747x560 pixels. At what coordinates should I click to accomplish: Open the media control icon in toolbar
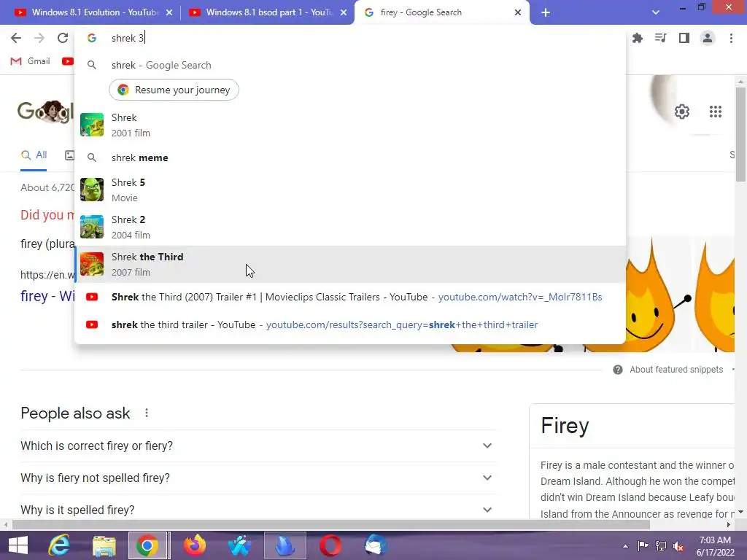click(x=661, y=38)
